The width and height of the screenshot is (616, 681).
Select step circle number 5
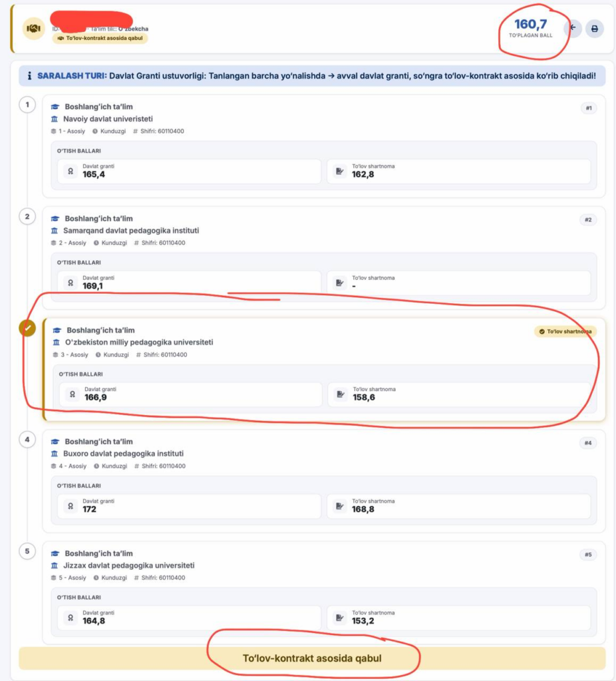[x=27, y=551]
